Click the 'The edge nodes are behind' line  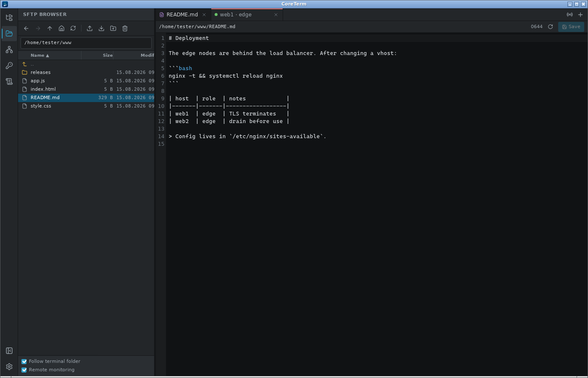[x=283, y=53]
